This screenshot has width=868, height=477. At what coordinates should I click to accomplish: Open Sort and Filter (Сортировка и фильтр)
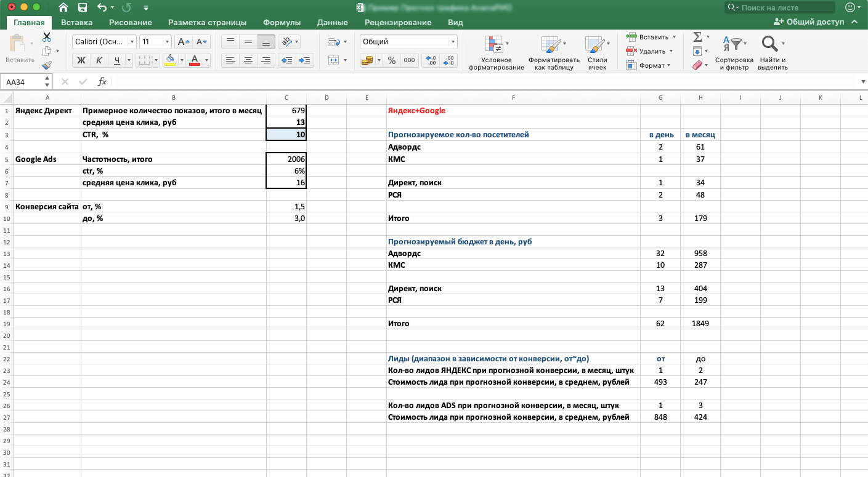click(734, 53)
